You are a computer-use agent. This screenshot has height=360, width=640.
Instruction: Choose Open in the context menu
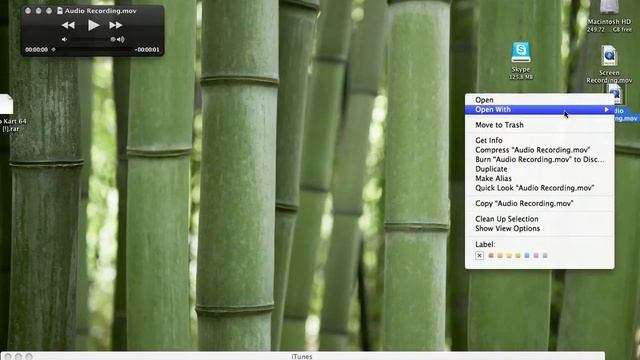[x=540, y=100]
